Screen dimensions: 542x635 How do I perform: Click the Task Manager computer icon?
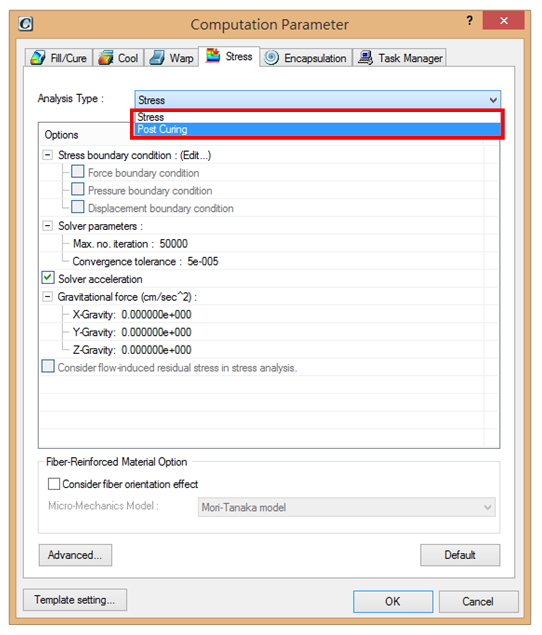(365, 58)
